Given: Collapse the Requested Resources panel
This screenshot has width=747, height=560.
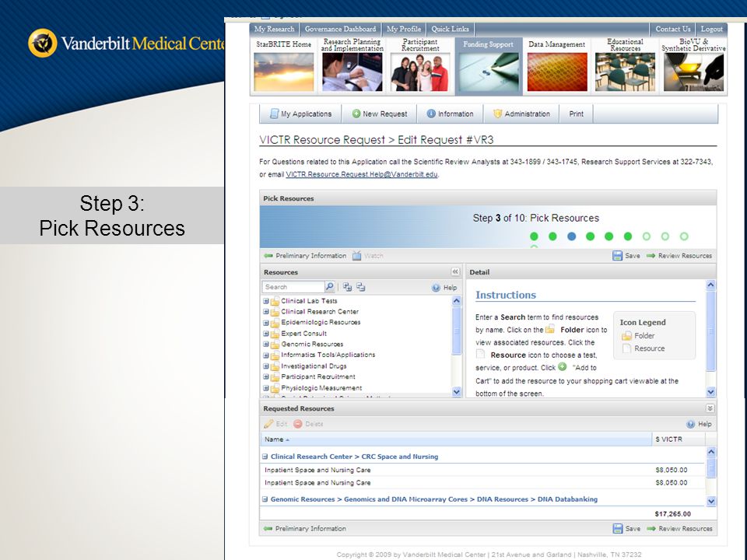Looking at the screenshot, I should (x=710, y=408).
